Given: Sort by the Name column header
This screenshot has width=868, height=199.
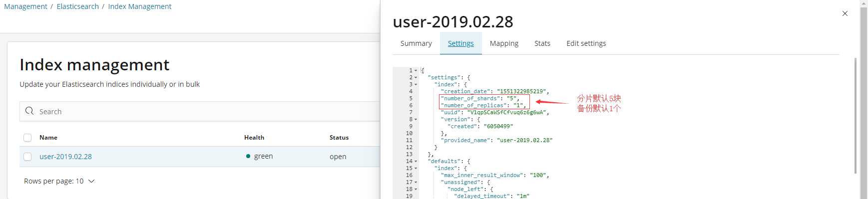Looking at the screenshot, I should pos(48,138).
